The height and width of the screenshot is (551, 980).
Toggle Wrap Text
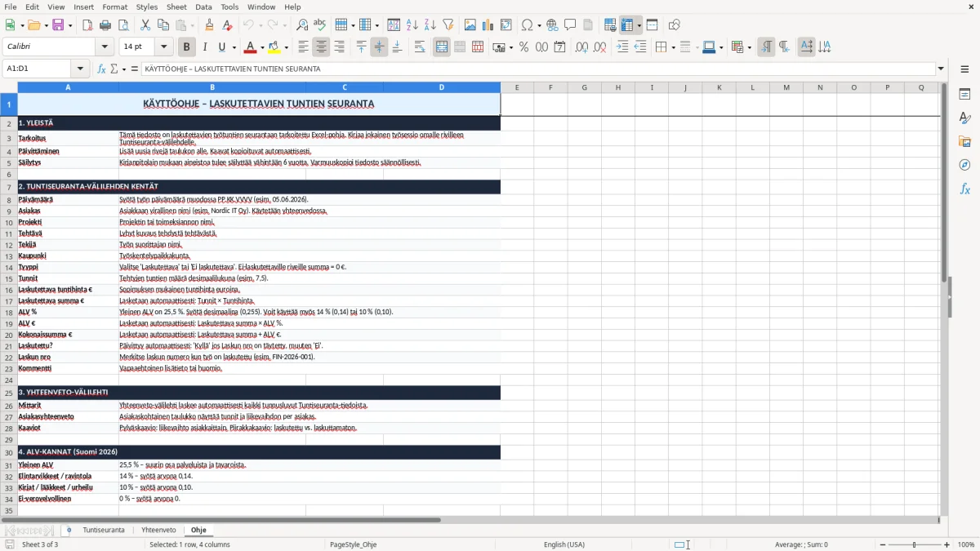coord(419,47)
